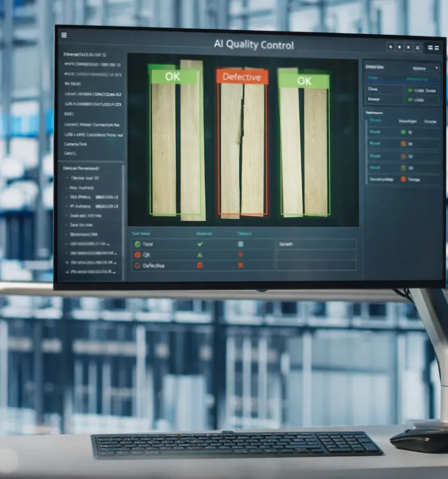This screenshot has width=448, height=479.
Task: Click the red circle icon in Defective row
Action: [200, 265]
